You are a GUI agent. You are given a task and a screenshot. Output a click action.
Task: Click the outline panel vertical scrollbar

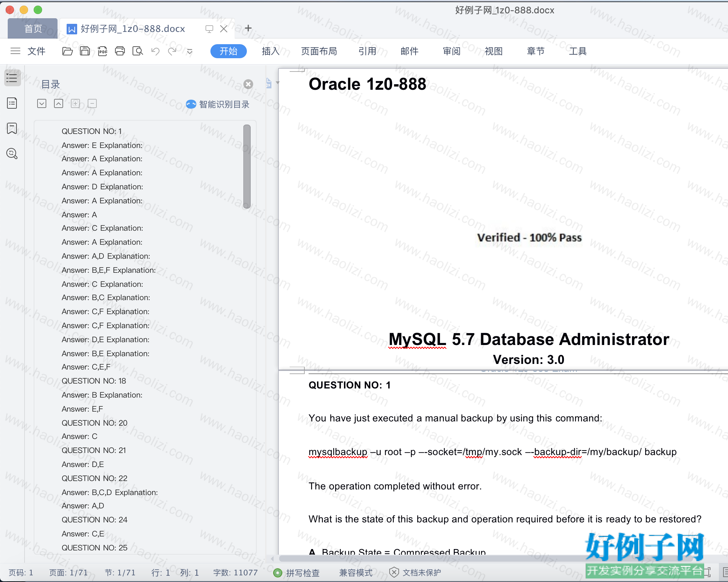pyautogui.click(x=247, y=167)
